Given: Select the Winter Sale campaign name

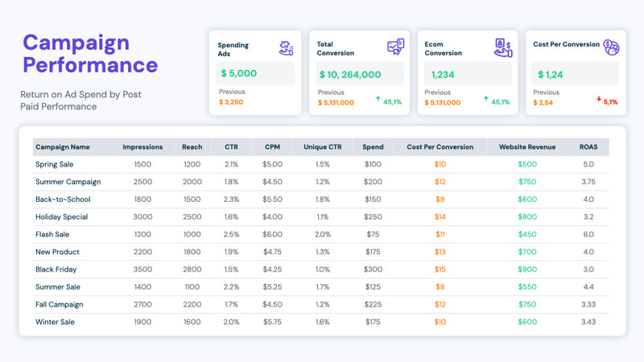Looking at the screenshot, I should [55, 322].
